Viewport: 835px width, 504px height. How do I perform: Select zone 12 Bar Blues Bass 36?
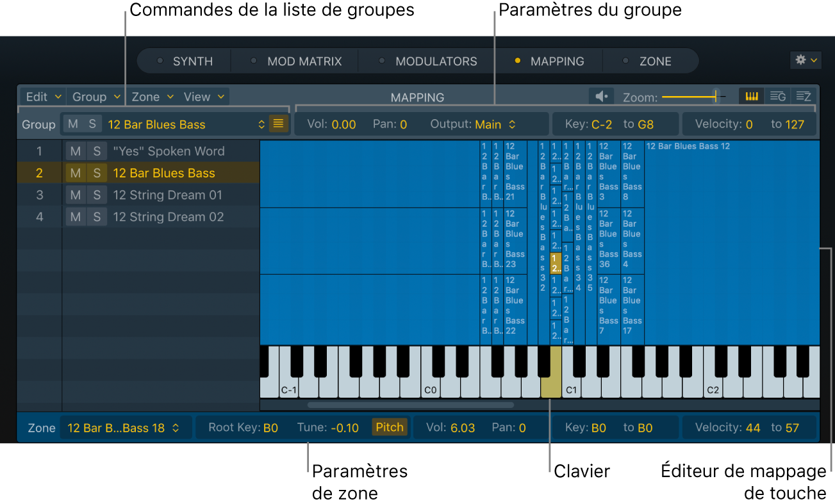coord(609,241)
